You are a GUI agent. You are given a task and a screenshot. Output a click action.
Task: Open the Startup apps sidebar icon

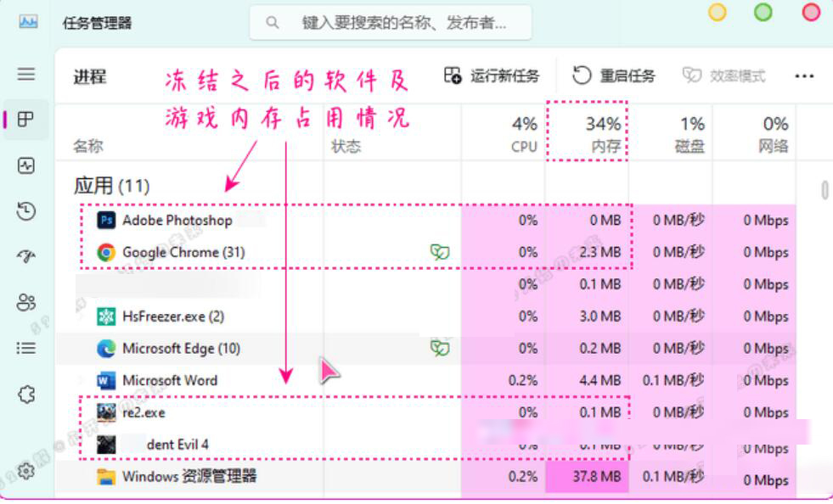click(x=26, y=257)
